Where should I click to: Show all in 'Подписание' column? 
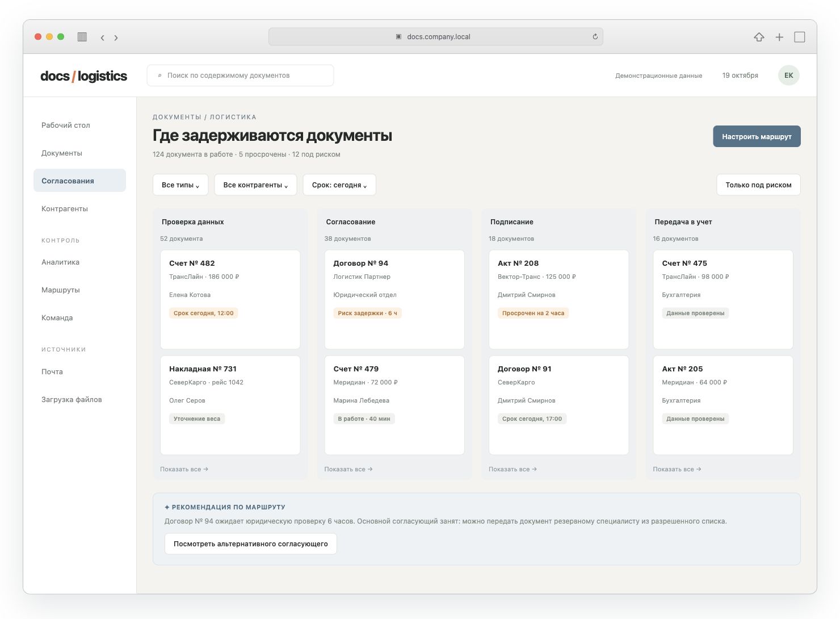pos(513,469)
